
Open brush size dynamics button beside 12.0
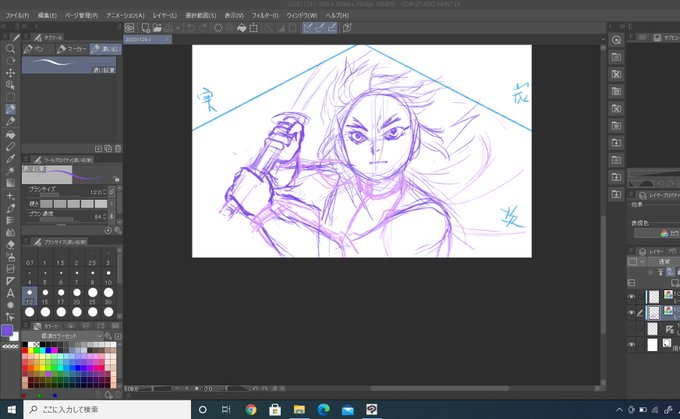[112, 192]
